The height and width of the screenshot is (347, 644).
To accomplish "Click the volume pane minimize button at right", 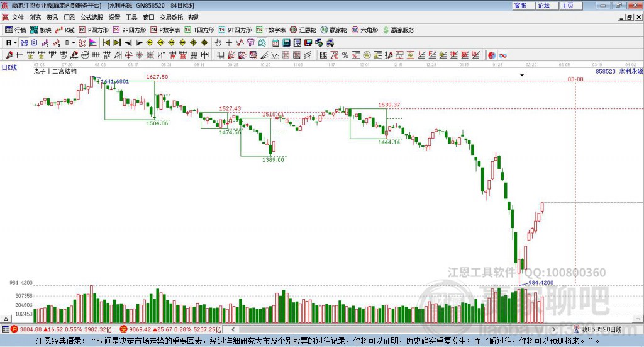I will (638, 319).
